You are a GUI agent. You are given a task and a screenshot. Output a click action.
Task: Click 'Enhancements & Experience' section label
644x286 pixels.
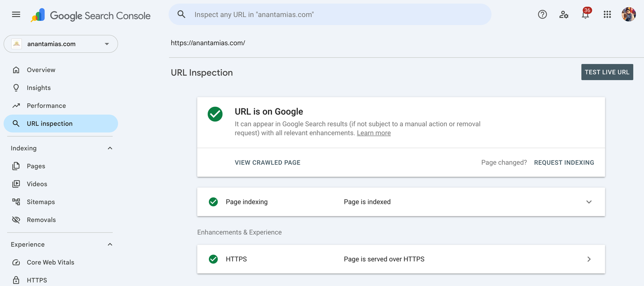tap(239, 232)
